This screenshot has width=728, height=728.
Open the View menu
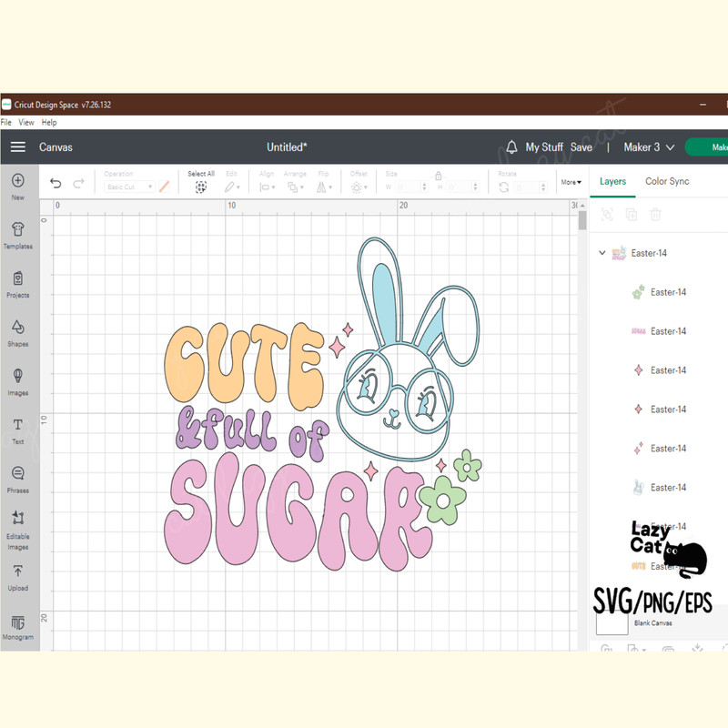(25, 121)
